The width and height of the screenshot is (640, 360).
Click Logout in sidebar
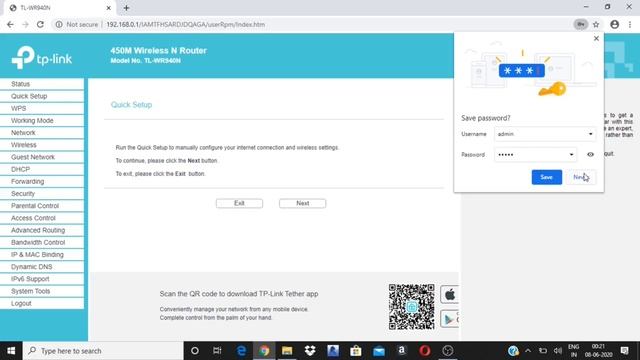tap(42, 304)
